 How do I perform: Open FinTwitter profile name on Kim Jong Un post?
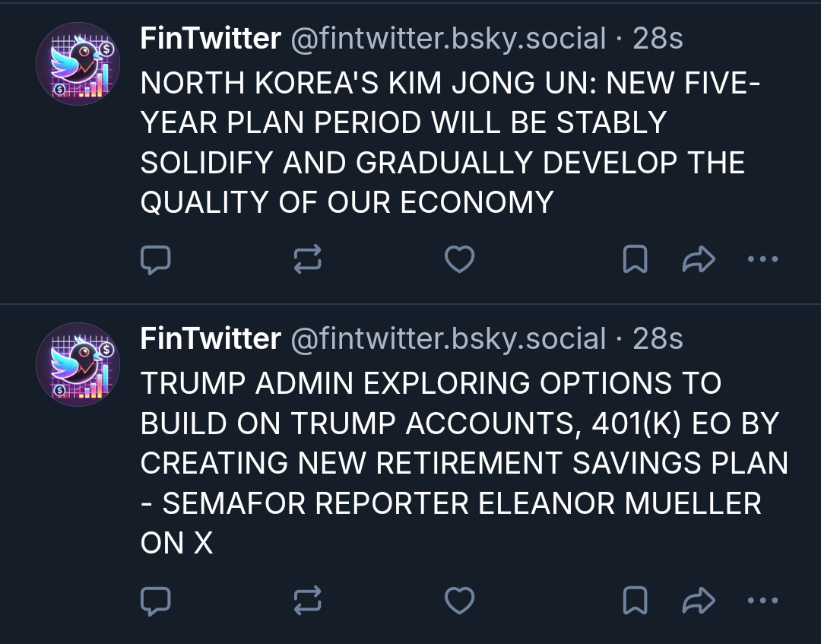(x=211, y=39)
